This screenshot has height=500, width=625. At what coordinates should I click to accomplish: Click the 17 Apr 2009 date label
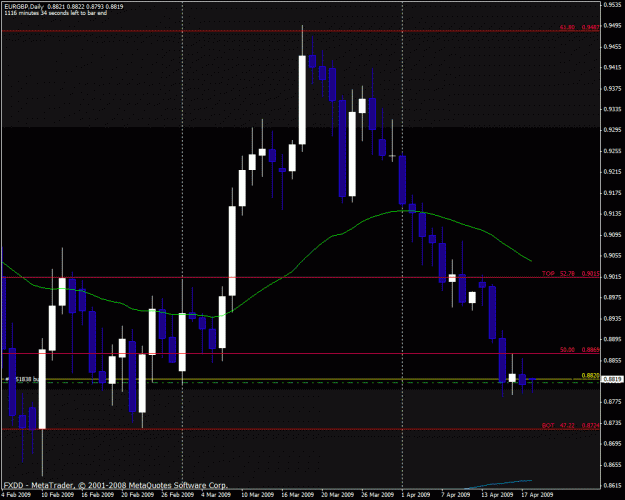tap(537, 495)
